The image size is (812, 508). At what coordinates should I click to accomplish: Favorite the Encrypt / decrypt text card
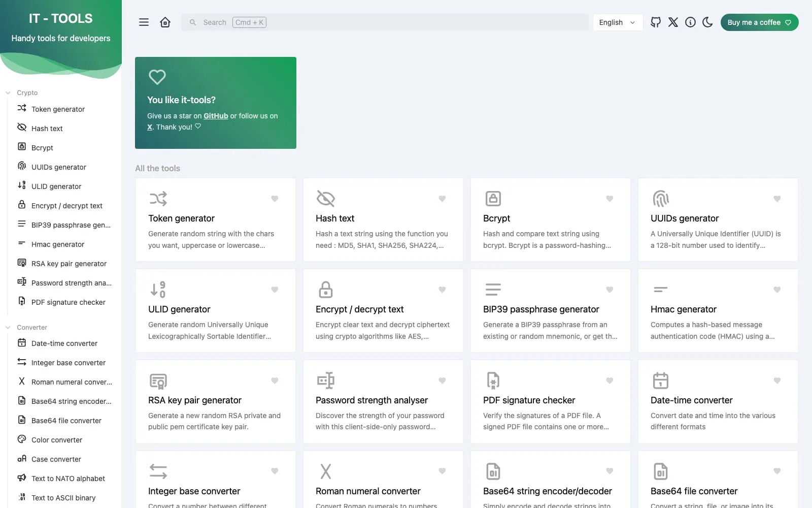pos(442,290)
